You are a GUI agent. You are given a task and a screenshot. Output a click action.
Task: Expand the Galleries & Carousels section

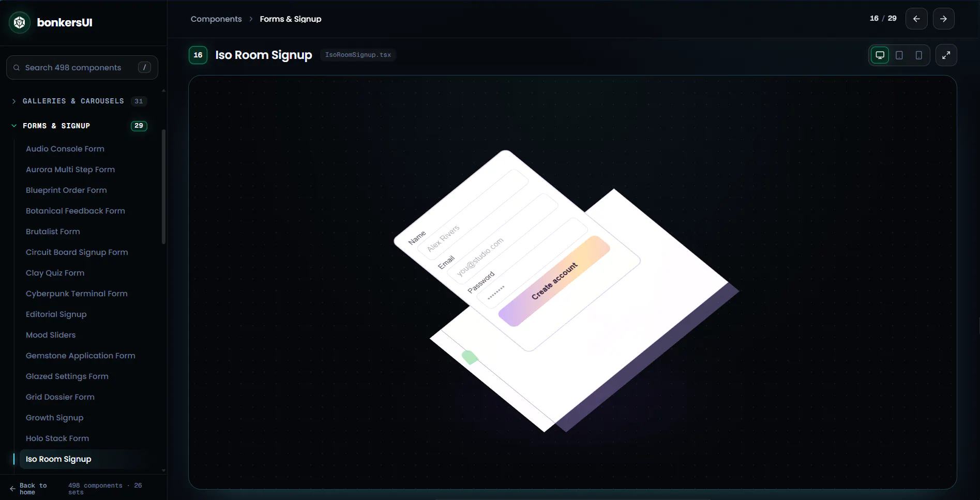[80, 101]
